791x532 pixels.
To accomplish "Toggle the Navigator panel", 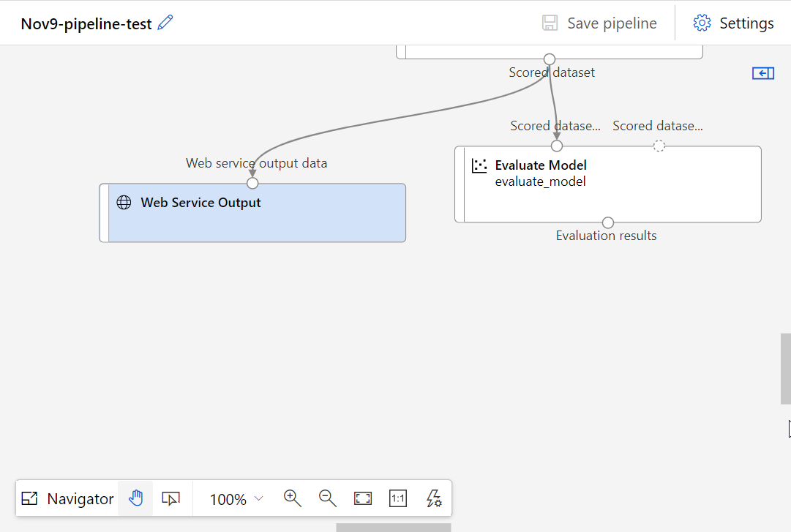I will pos(68,499).
